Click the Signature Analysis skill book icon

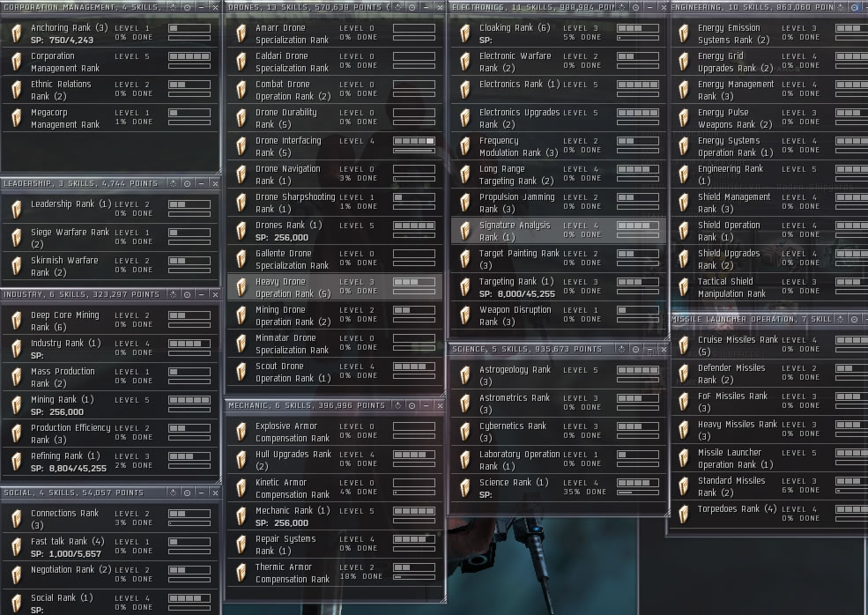(465, 231)
